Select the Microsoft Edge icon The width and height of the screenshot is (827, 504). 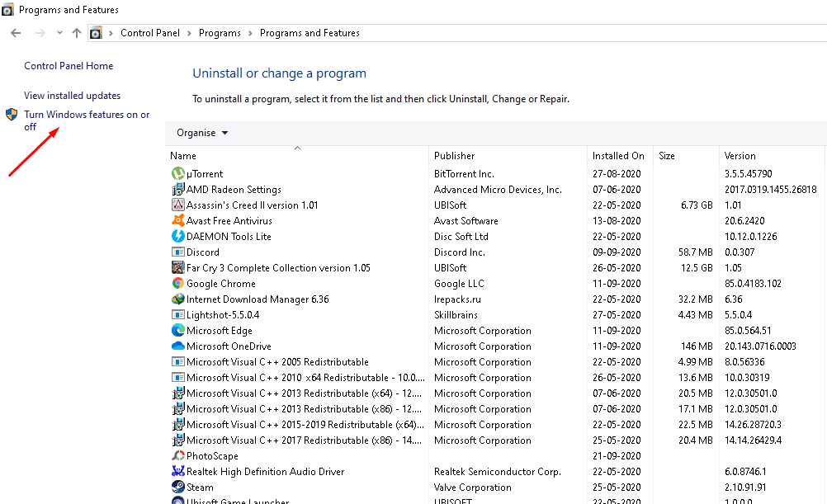point(177,331)
